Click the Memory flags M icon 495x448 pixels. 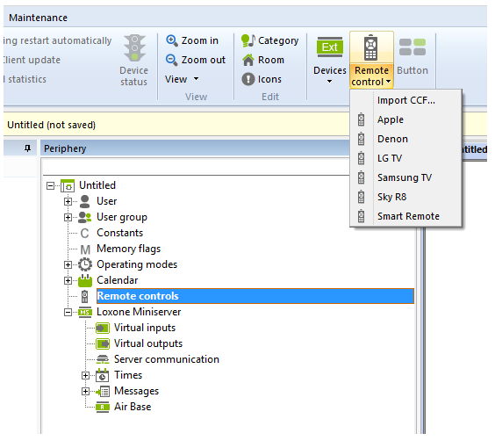(85, 249)
